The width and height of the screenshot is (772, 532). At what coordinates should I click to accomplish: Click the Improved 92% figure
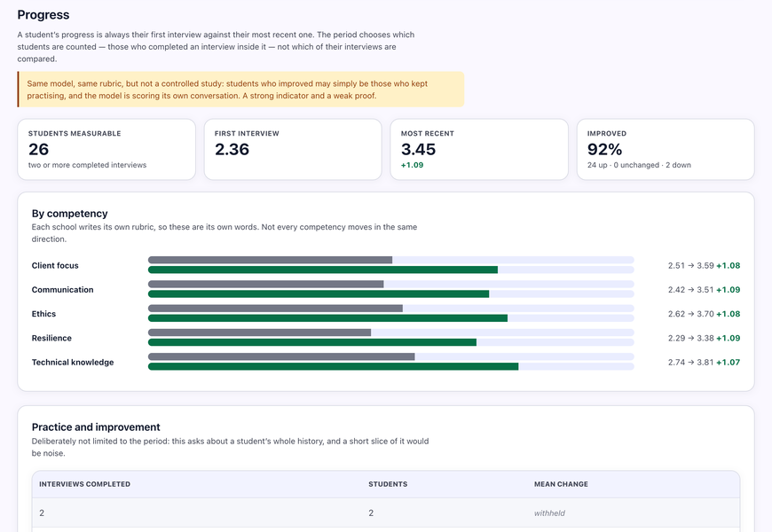click(x=604, y=149)
